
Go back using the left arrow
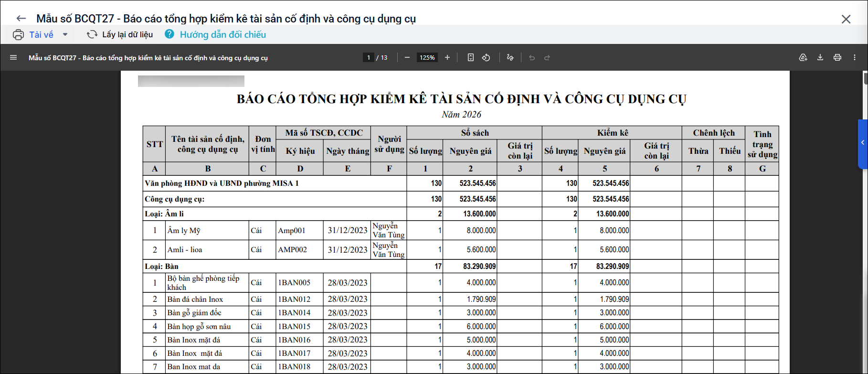(x=21, y=19)
